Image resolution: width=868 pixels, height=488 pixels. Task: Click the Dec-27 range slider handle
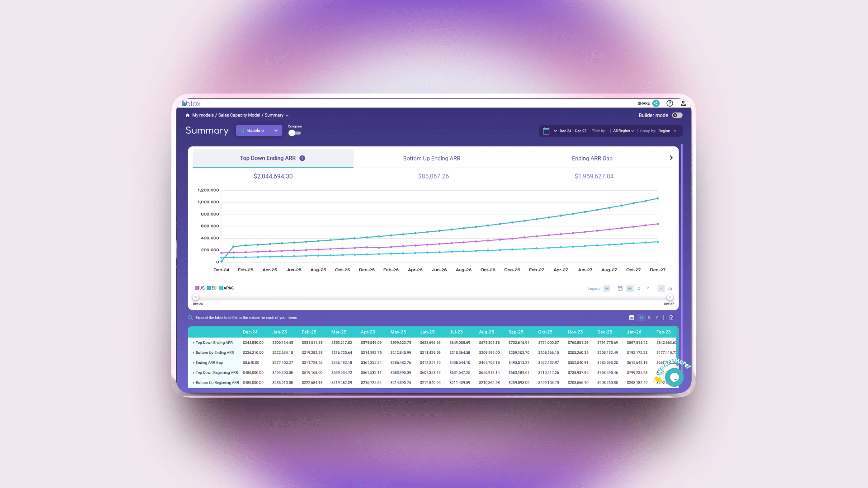tap(670, 297)
